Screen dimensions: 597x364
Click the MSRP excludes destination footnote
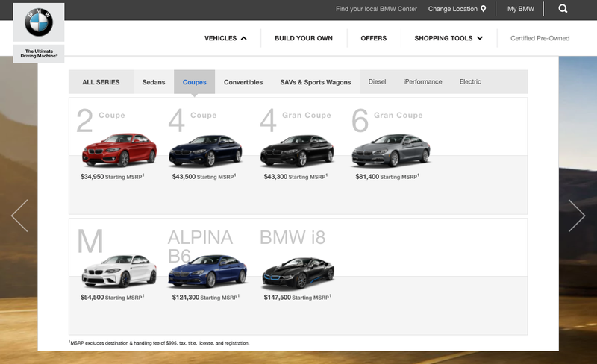click(x=159, y=343)
